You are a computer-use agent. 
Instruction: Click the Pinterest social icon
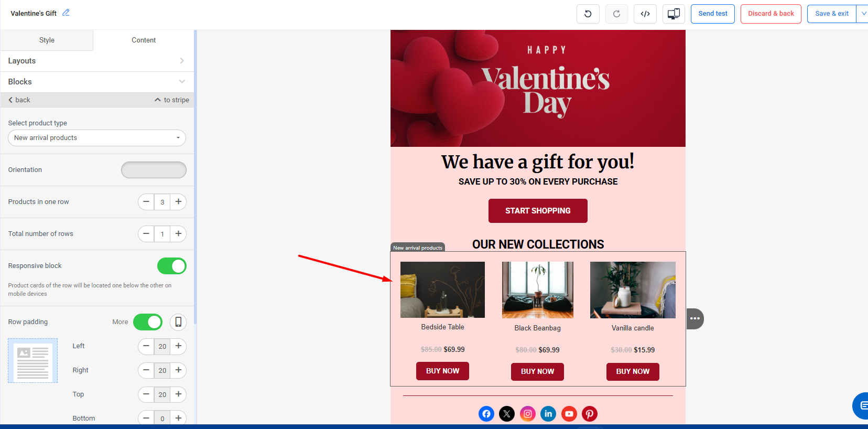point(590,414)
